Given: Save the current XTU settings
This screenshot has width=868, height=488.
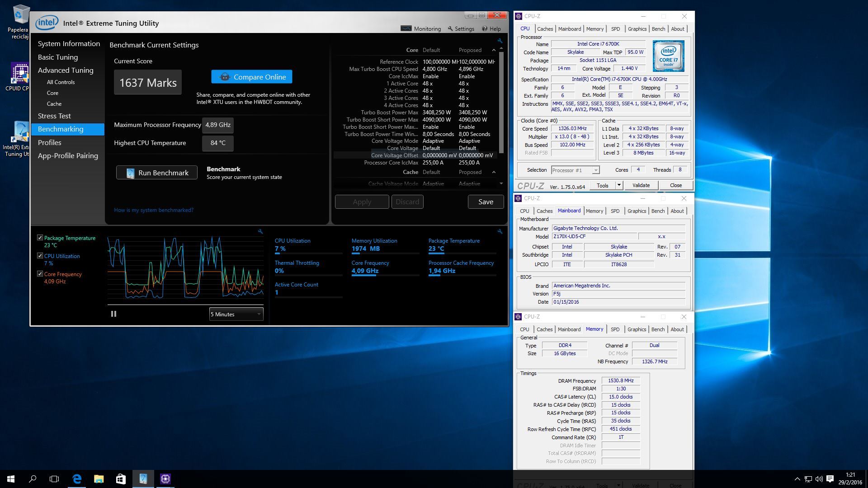Looking at the screenshot, I should tap(486, 202).
